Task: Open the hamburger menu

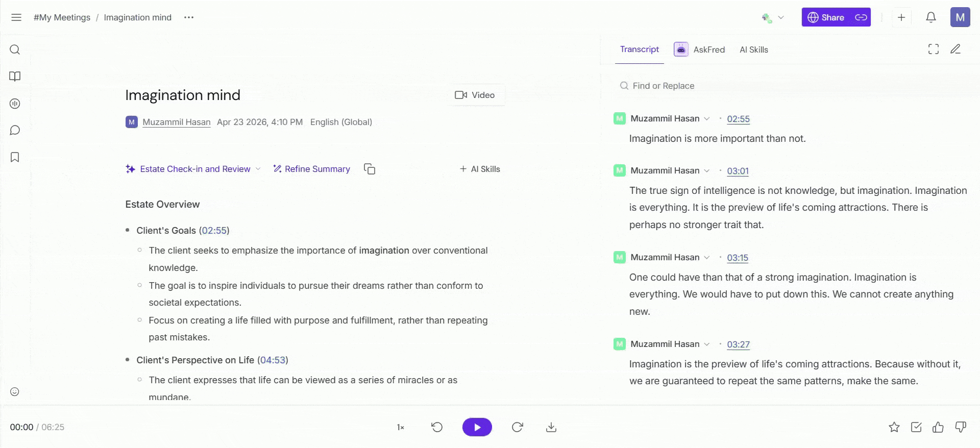Action: coord(16,17)
